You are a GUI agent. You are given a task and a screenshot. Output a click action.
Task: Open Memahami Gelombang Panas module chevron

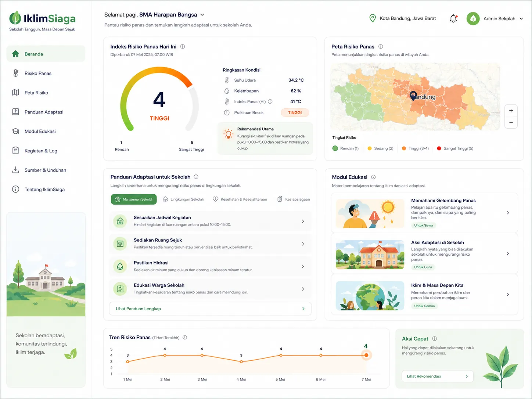[508, 213]
